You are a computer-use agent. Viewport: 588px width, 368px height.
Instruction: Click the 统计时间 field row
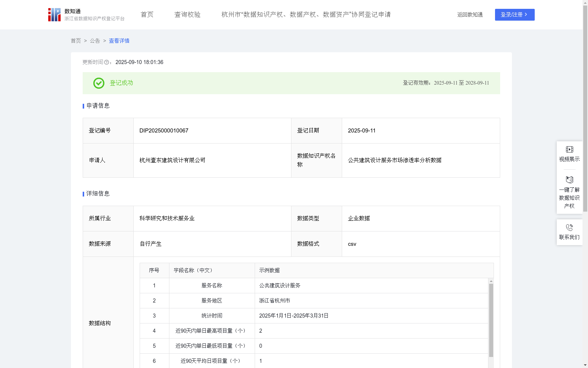pyautogui.click(x=314, y=316)
